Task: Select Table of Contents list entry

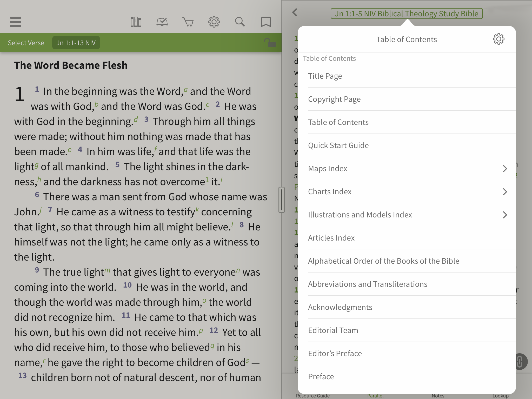Action: (407, 122)
